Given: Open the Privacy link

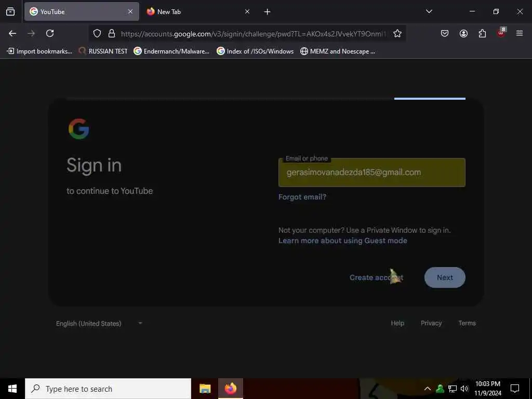Looking at the screenshot, I should [431, 323].
